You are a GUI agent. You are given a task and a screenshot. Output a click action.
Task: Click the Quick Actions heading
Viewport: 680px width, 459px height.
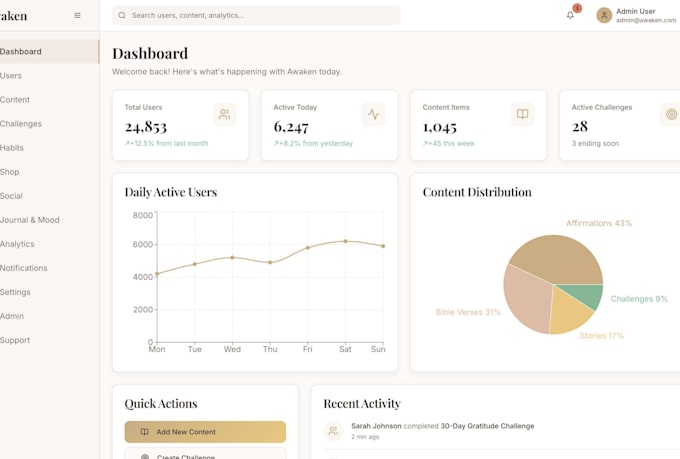coord(161,404)
